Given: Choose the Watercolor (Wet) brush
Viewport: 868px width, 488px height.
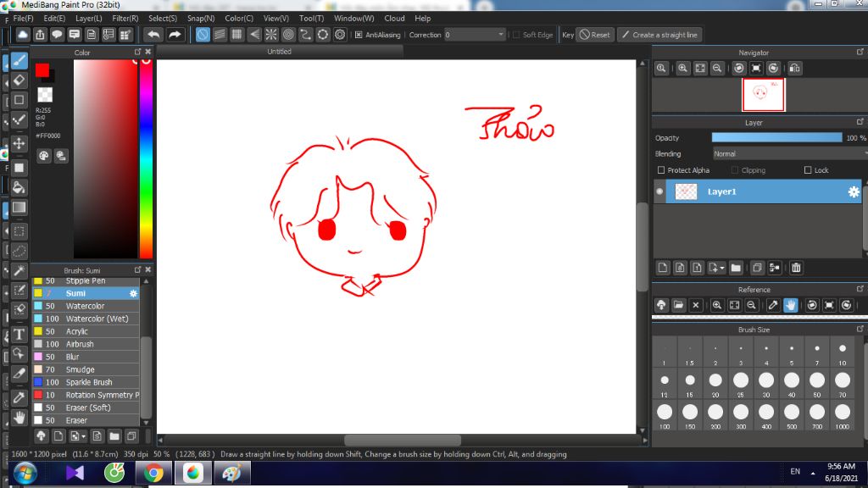Looking at the screenshot, I should (86, 319).
